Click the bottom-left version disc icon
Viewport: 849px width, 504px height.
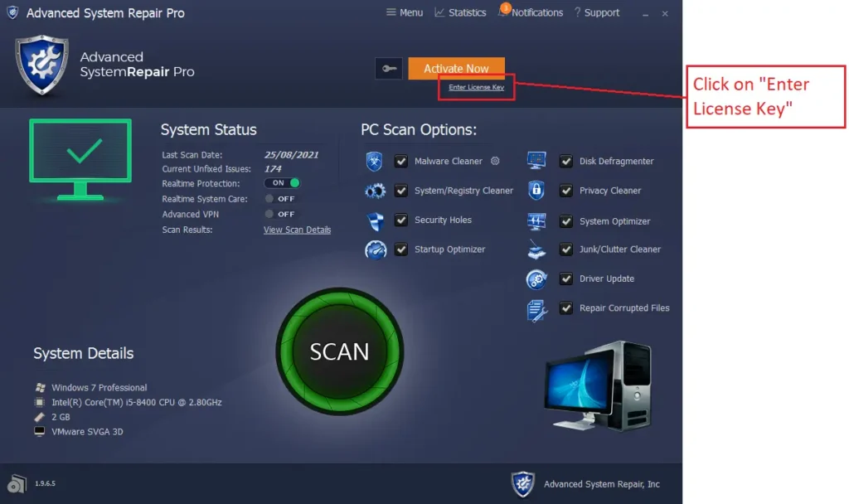coord(17,483)
